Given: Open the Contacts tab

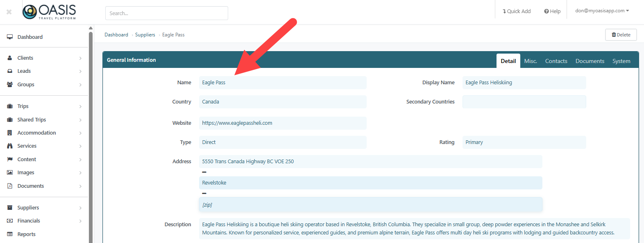Looking at the screenshot, I should (x=556, y=61).
